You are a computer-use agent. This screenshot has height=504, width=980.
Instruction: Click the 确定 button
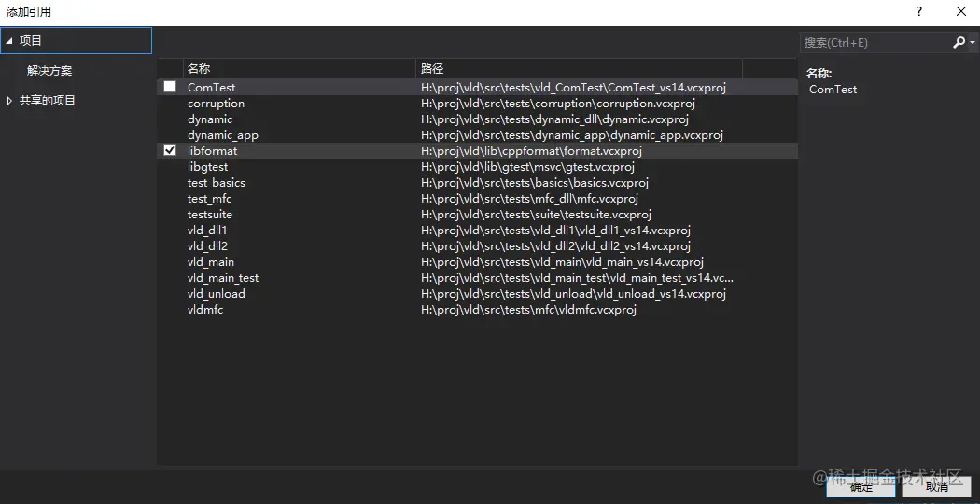pos(861,486)
